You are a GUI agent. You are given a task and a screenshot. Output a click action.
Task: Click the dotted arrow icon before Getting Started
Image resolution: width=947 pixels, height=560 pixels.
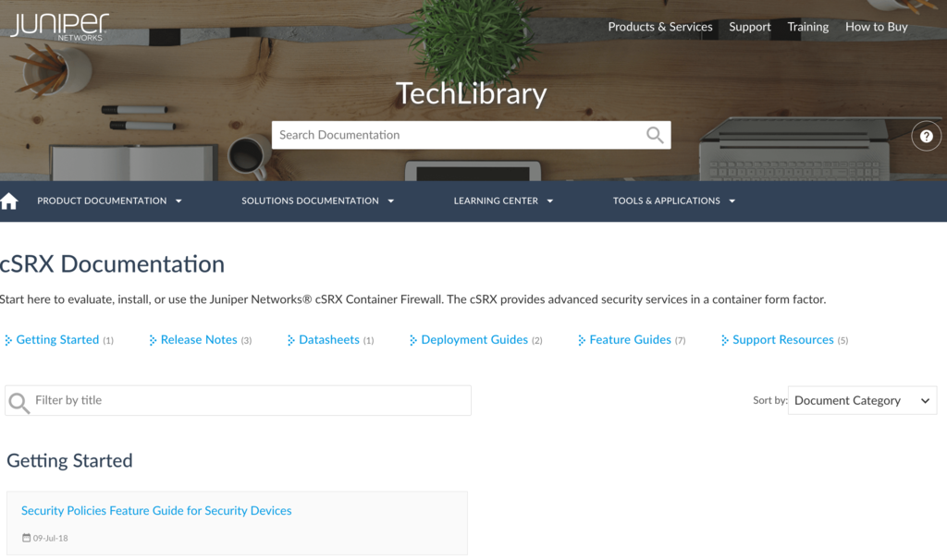(x=8, y=340)
